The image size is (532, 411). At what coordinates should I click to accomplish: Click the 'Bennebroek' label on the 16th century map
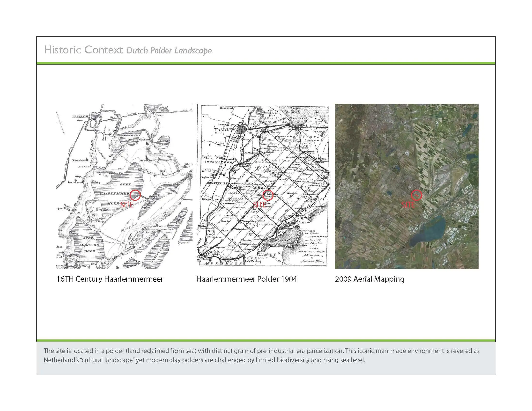pyautogui.click(x=75, y=182)
